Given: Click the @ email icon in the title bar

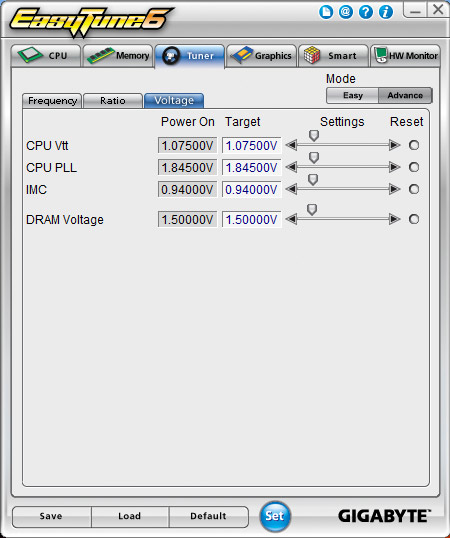Looking at the screenshot, I should coord(346,12).
